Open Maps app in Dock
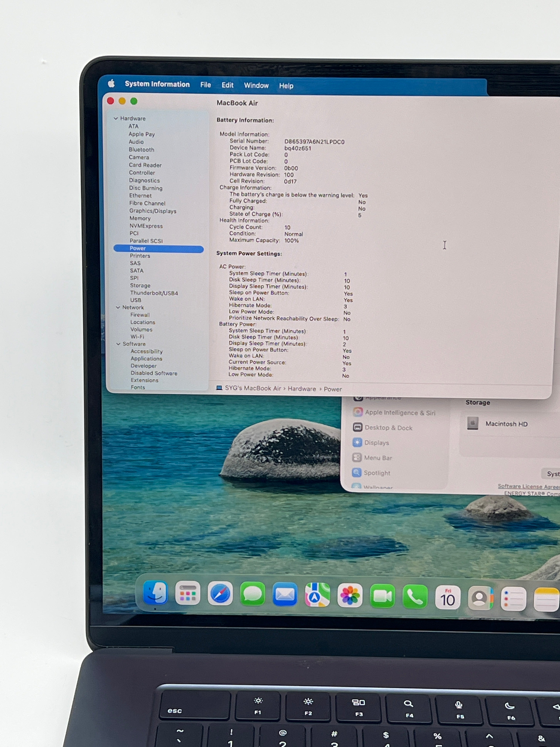 pos(317,595)
